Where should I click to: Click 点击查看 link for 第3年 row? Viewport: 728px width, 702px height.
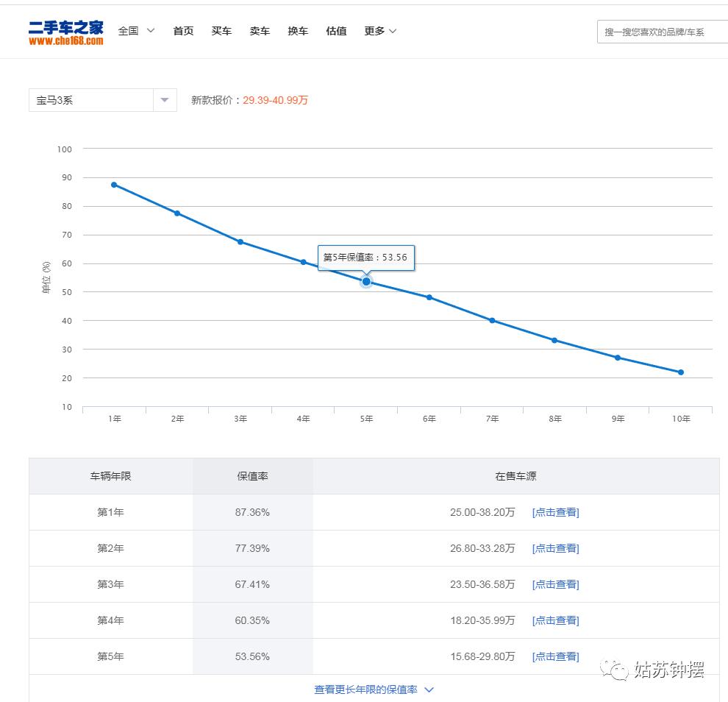point(554,584)
